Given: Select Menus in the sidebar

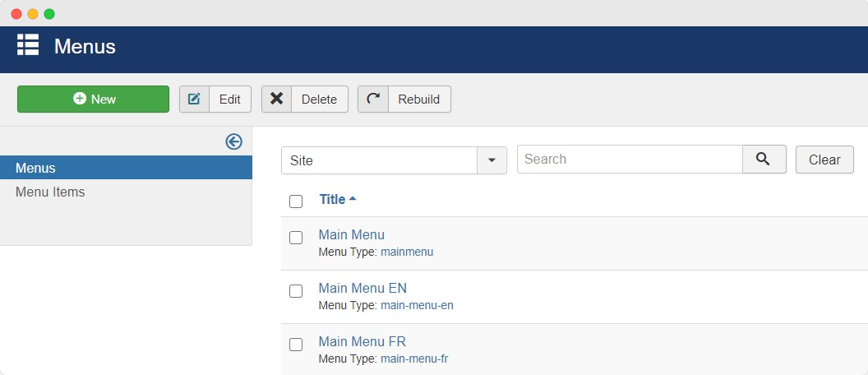Looking at the screenshot, I should click(127, 167).
